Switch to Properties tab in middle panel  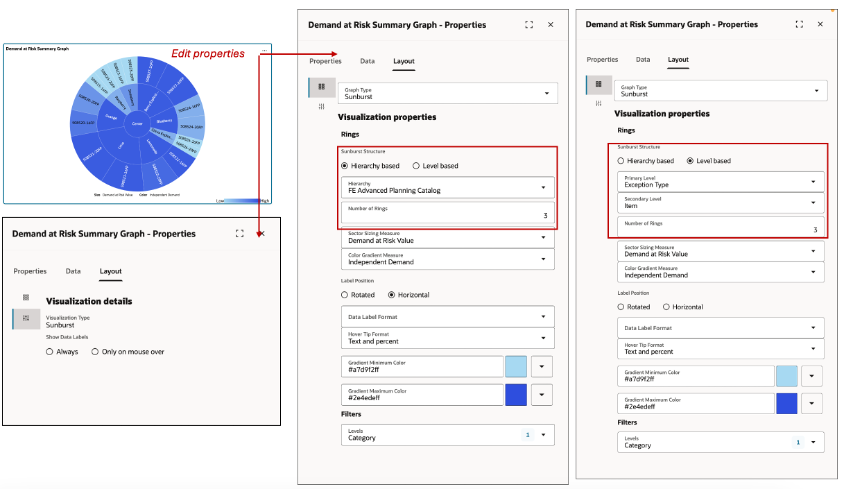(325, 61)
